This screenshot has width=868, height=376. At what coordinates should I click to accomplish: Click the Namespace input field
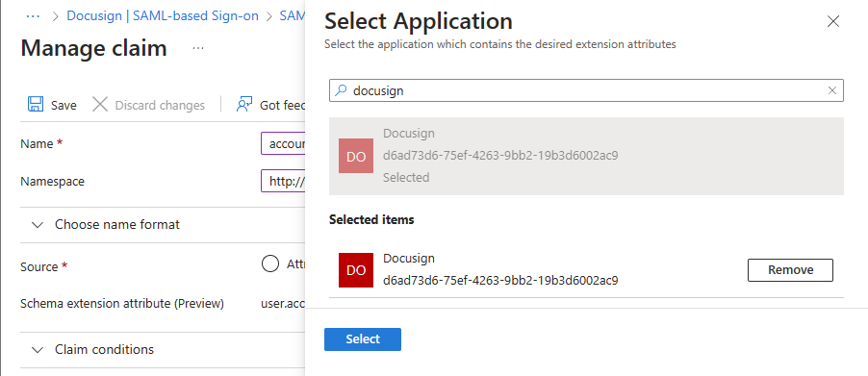click(x=283, y=181)
